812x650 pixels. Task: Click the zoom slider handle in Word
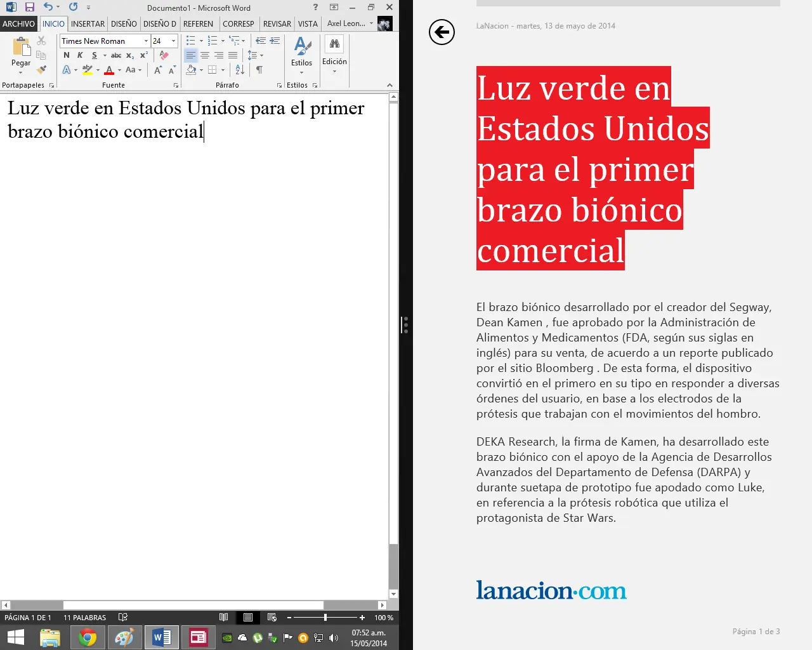point(325,617)
